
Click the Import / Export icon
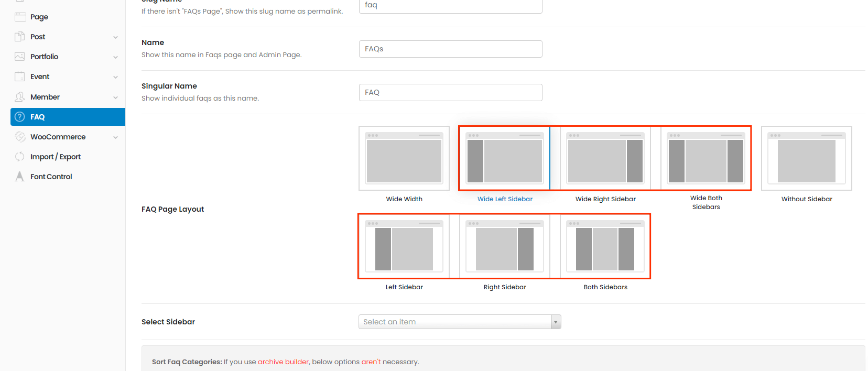pyautogui.click(x=20, y=157)
